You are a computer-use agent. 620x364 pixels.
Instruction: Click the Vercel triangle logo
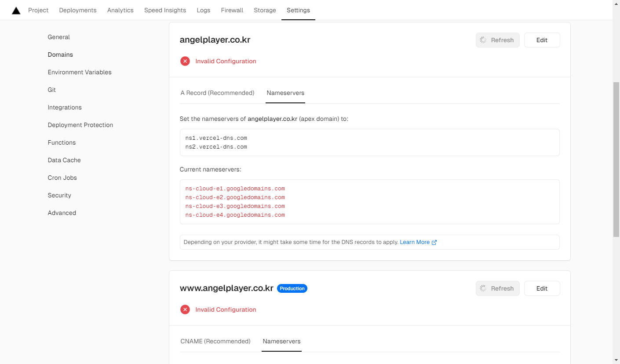coord(16,10)
